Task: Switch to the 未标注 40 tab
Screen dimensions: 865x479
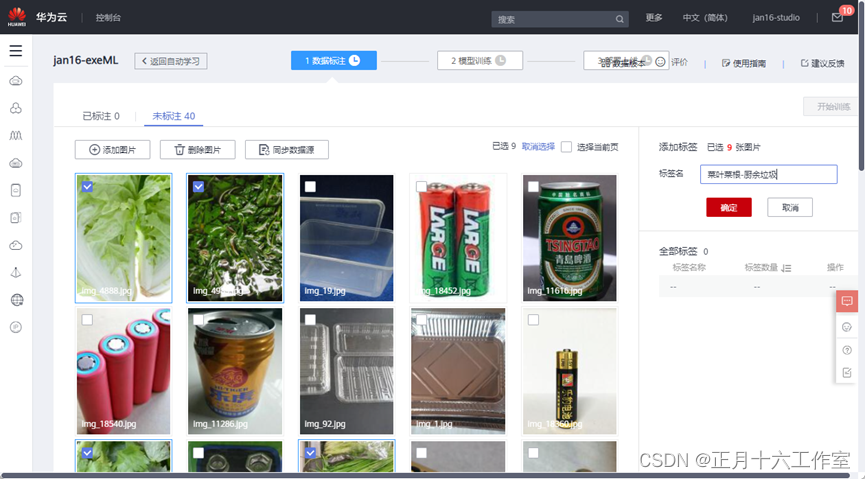Action: click(x=174, y=116)
